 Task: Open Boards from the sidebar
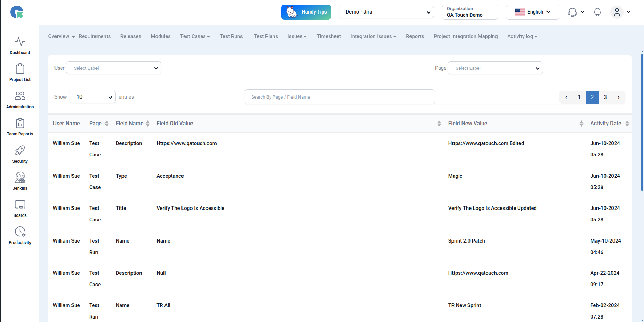pyautogui.click(x=20, y=205)
